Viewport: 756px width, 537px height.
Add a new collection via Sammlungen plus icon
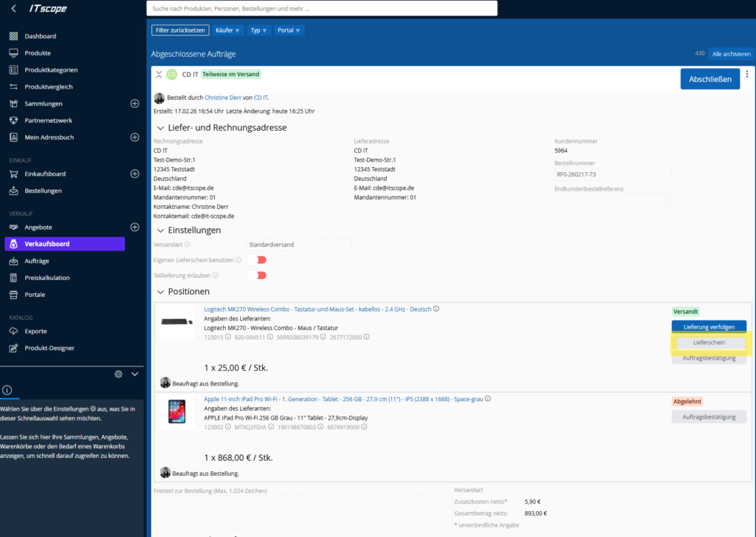134,103
